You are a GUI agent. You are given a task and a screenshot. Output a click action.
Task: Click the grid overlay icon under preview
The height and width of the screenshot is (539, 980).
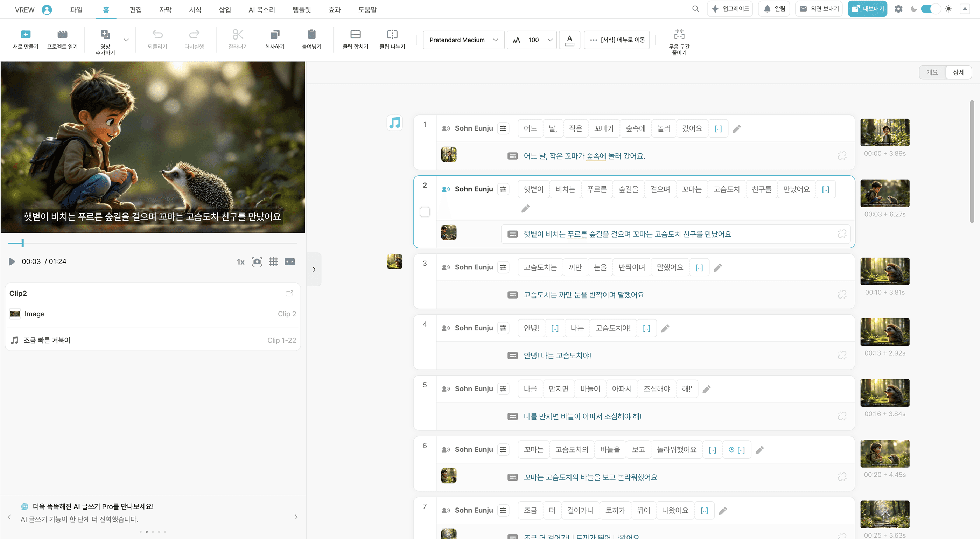273,262
